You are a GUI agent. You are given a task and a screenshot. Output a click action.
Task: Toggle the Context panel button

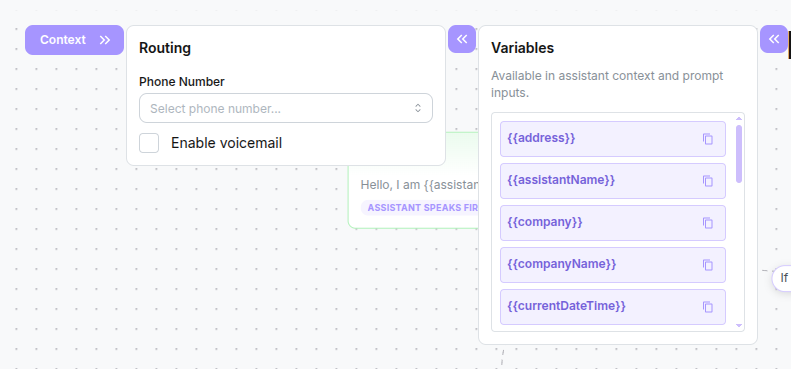click(74, 40)
